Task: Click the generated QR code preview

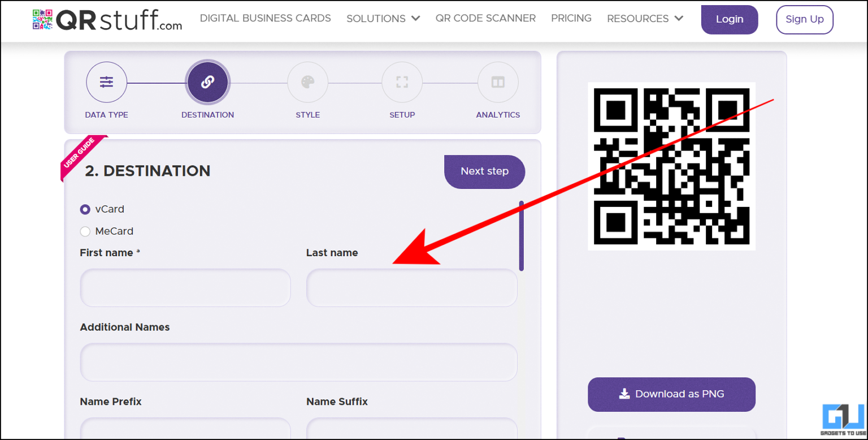Action: pos(671,166)
